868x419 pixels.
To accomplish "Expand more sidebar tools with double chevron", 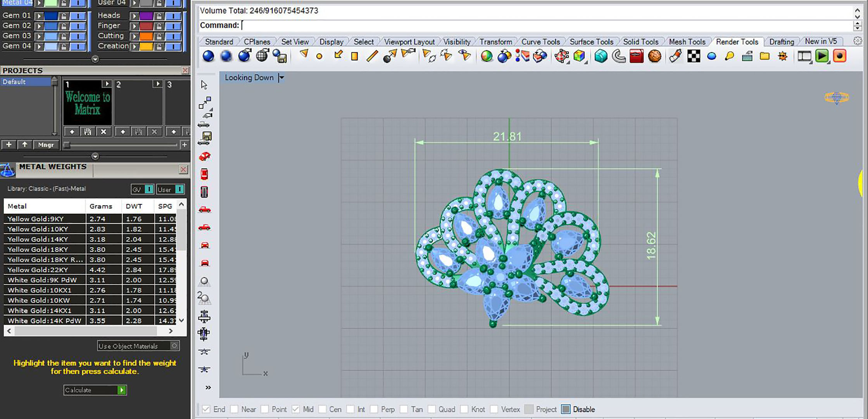I will (x=208, y=387).
